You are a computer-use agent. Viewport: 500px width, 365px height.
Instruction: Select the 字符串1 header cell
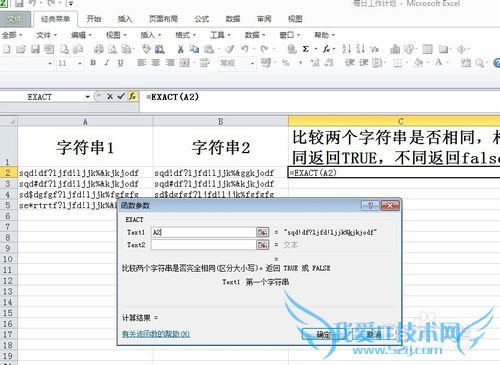tap(85, 147)
